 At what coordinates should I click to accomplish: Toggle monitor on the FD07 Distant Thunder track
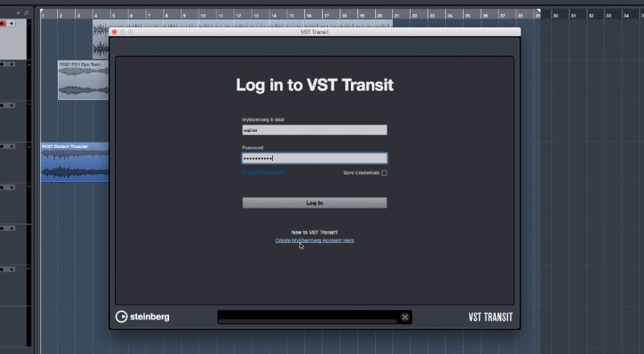click(x=11, y=146)
